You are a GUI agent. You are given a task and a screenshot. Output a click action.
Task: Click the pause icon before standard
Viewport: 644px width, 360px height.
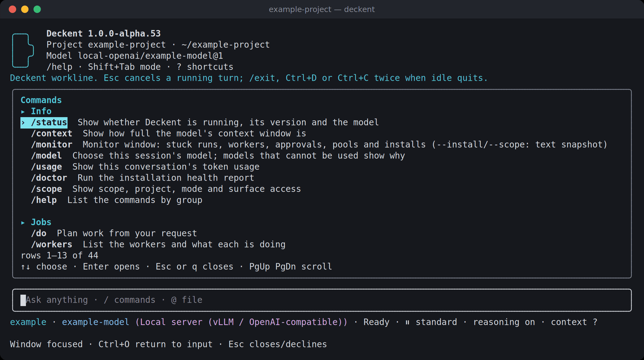(x=407, y=322)
